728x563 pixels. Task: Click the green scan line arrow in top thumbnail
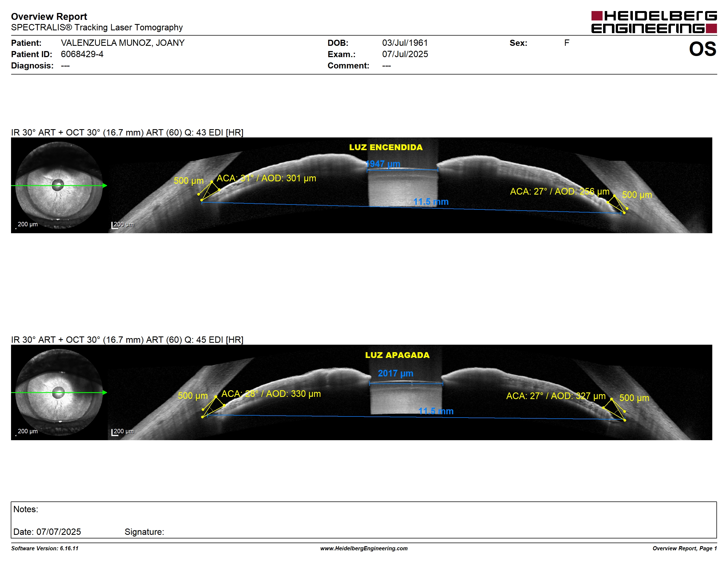(59, 185)
